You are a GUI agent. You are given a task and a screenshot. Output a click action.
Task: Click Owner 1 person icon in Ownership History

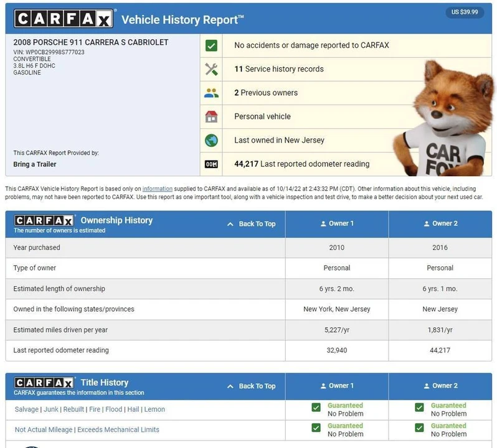coord(323,224)
